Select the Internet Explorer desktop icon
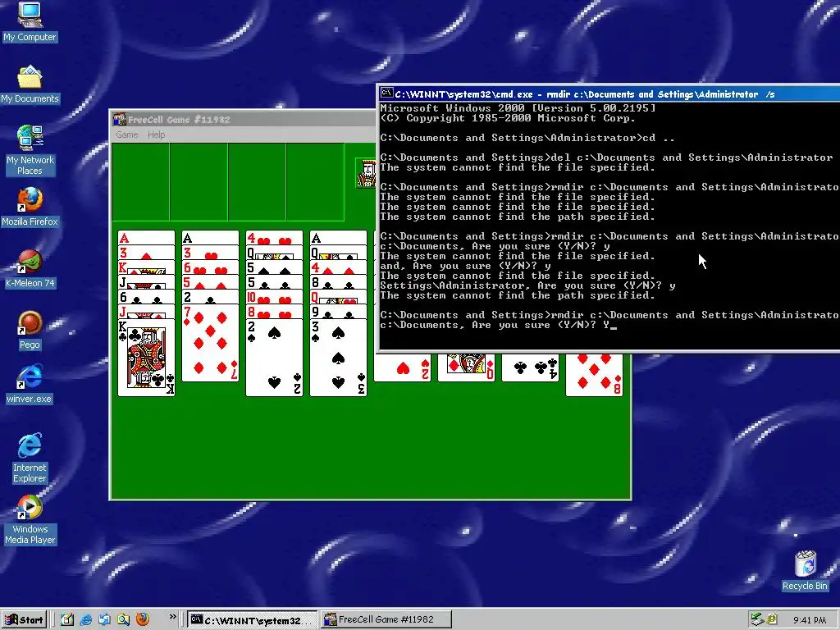 pos(30,458)
